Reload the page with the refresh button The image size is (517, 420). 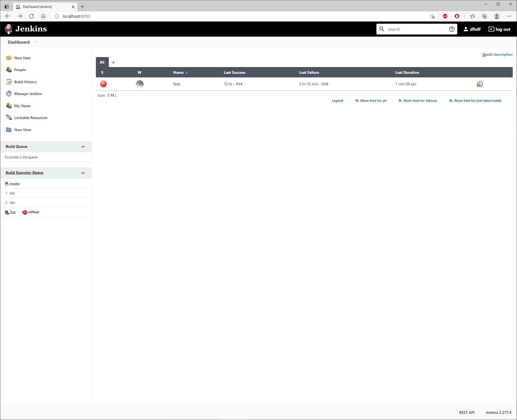point(32,16)
